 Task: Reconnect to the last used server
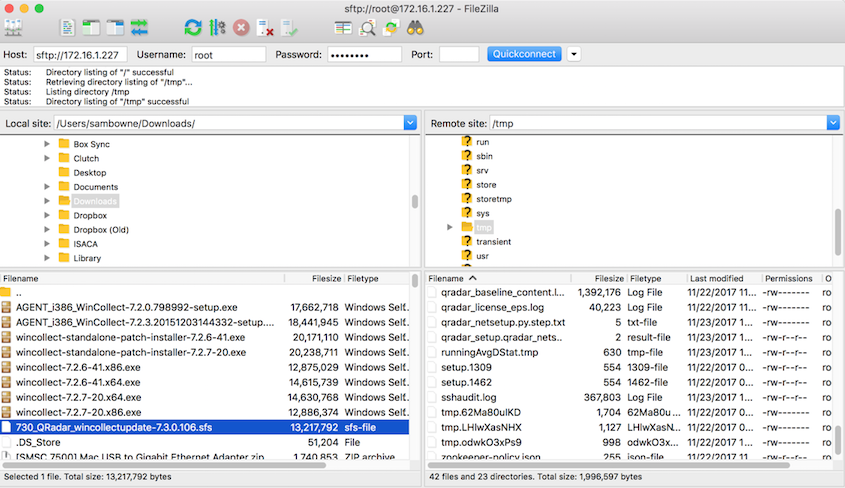pos(289,27)
